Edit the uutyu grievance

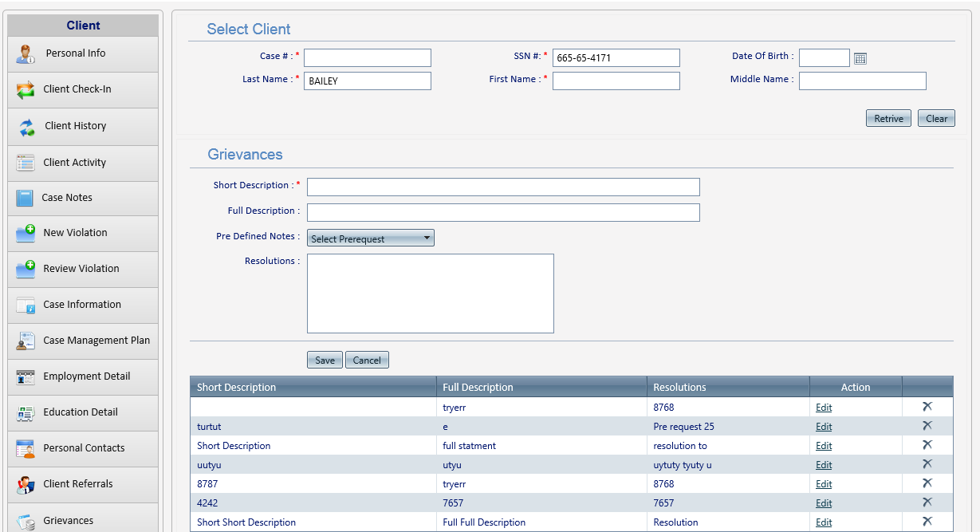pyautogui.click(x=824, y=465)
